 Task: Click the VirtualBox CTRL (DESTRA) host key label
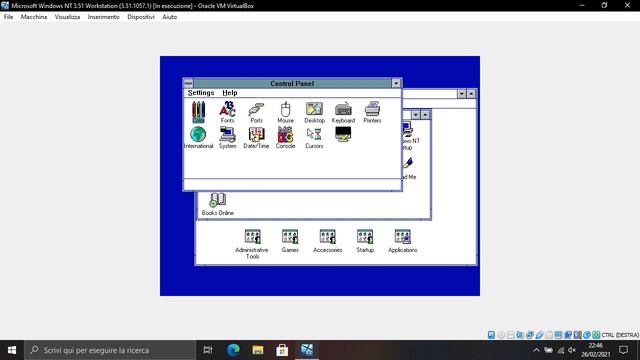pos(620,335)
